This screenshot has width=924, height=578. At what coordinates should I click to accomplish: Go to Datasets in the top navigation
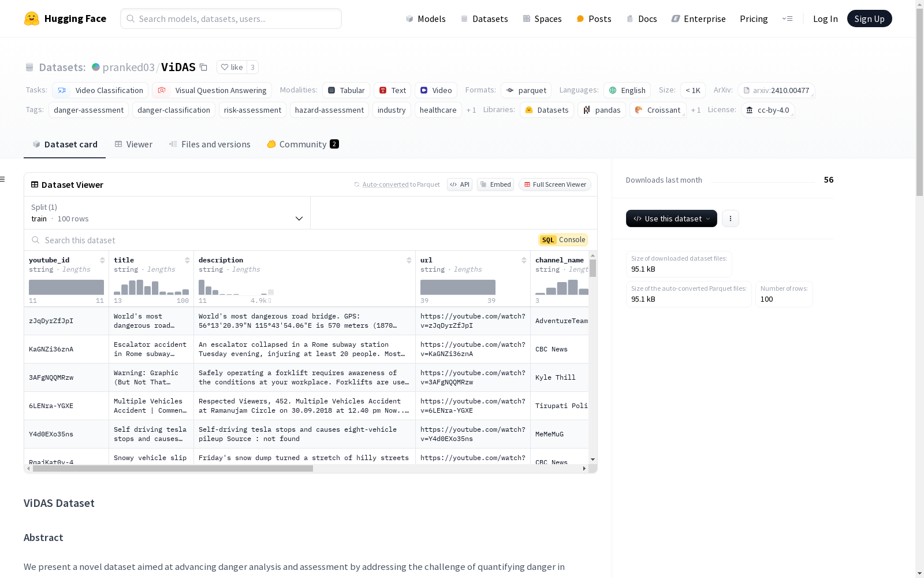pyautogui.click(x=484, y=18)
